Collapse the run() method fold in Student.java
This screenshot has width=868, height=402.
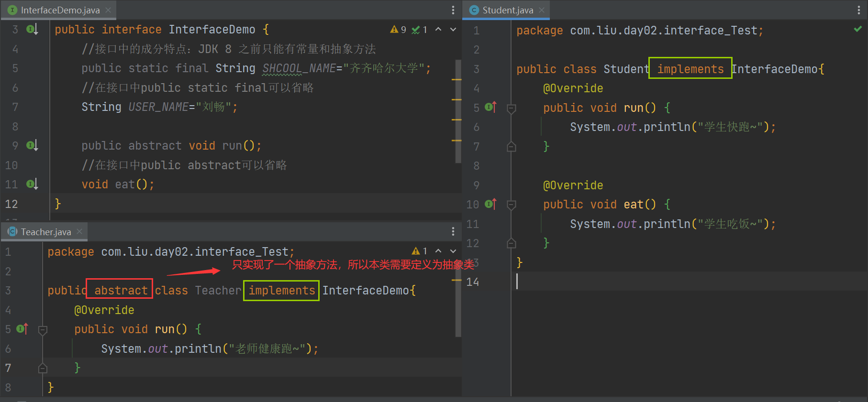click(512, 109)
